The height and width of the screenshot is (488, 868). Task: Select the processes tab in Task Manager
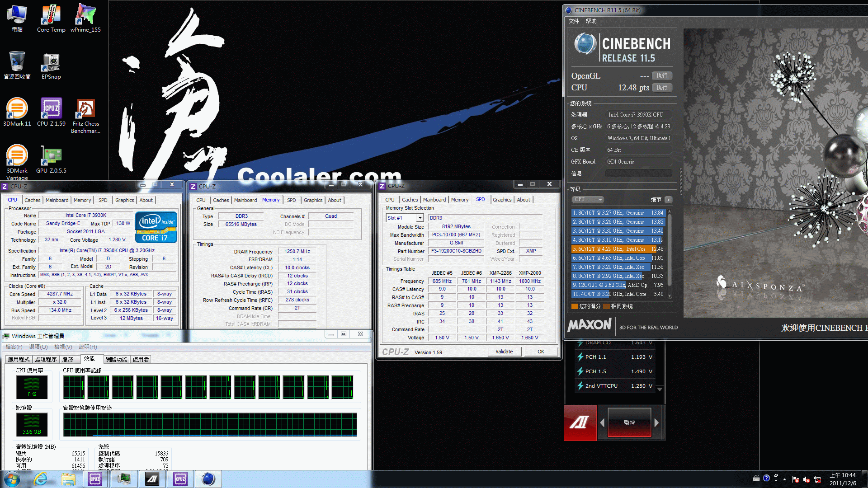(46, 359)
